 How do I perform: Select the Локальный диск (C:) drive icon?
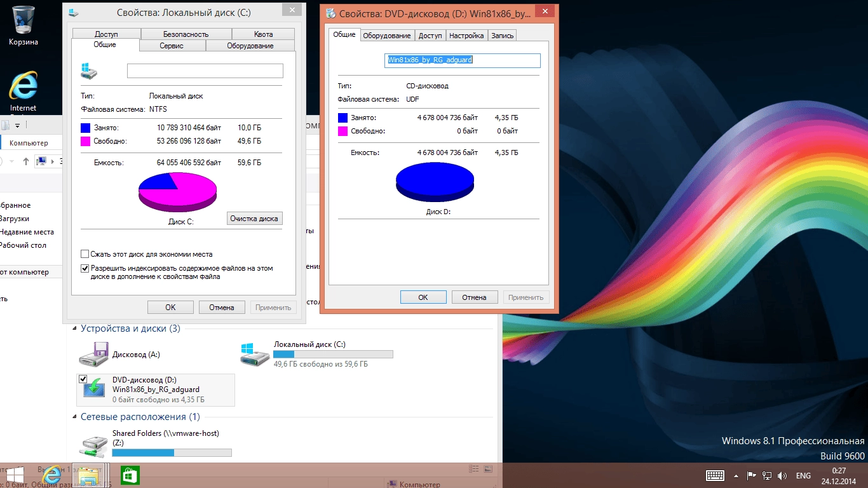pyautogui.click(x=255, y=355)
